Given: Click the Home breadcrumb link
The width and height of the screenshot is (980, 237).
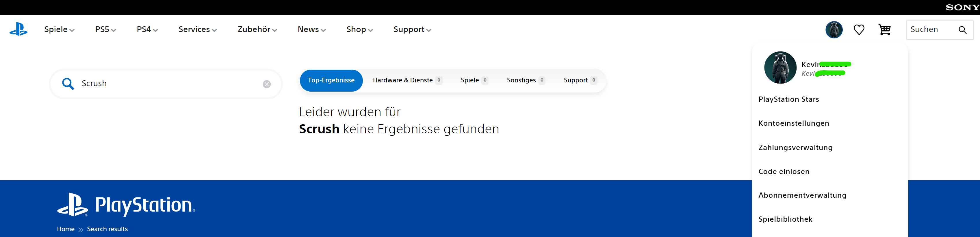Looking at the screenshot, I should pyautogui.click(x=66, y=229).
